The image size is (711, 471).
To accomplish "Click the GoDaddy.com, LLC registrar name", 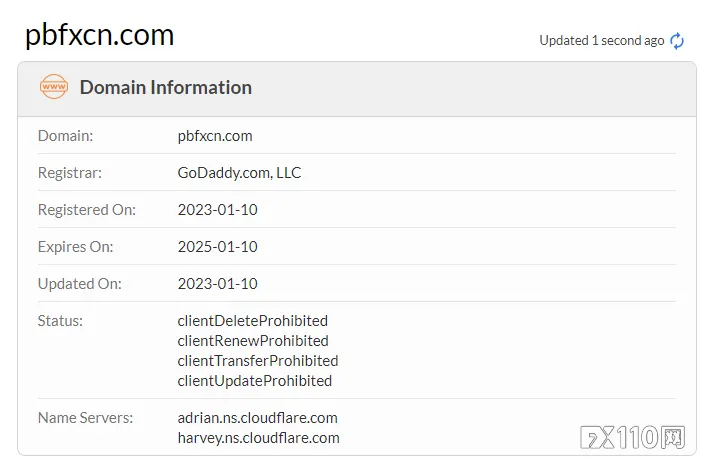I will pyautogui.click(x=239, y=172).
